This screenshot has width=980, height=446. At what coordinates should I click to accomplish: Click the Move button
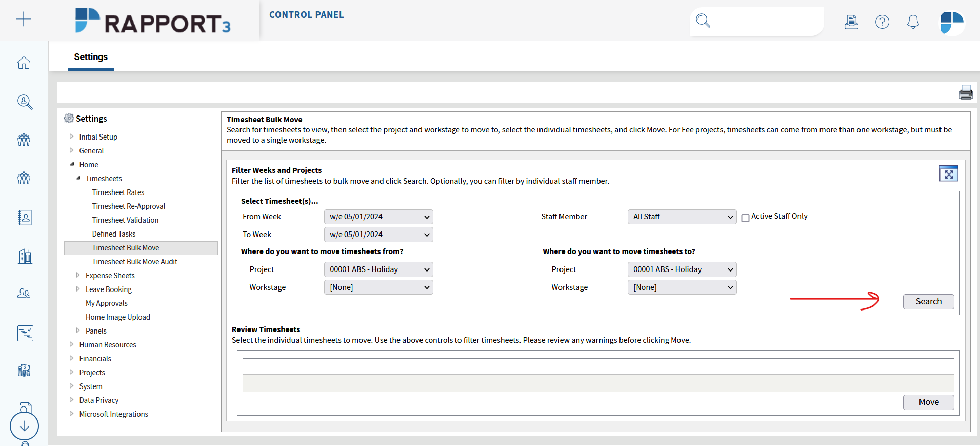tap(928, 402)
